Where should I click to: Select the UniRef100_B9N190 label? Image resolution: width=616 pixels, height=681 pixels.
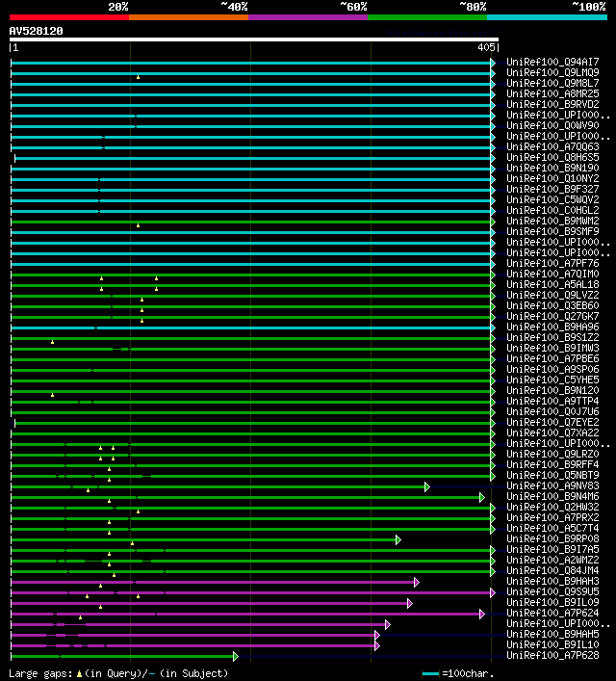coord(552,168)
